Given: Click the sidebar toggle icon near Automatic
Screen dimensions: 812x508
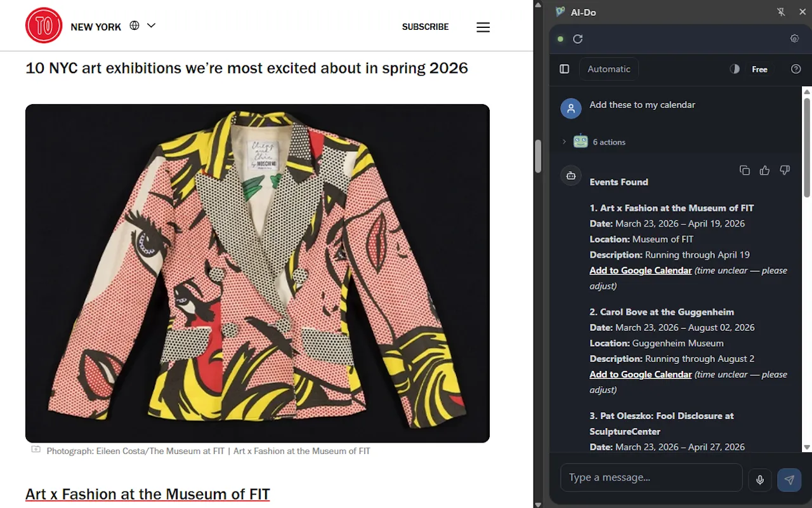Looking at the screenshot, I should click(564, 69).
